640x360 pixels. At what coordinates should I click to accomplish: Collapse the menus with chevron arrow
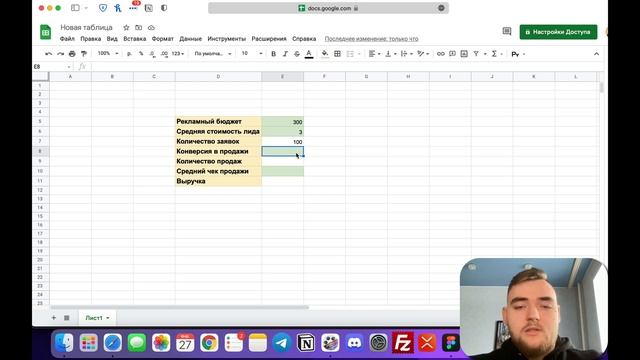596,53
